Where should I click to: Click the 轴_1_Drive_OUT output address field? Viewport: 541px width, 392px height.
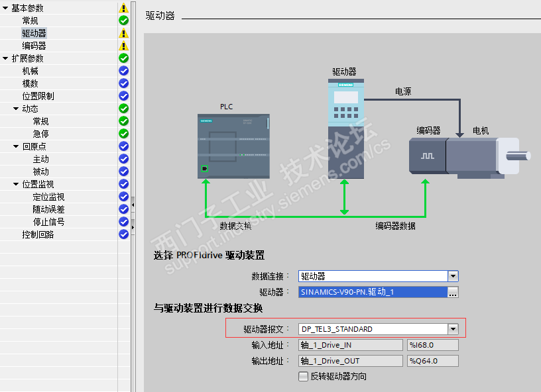351,361
